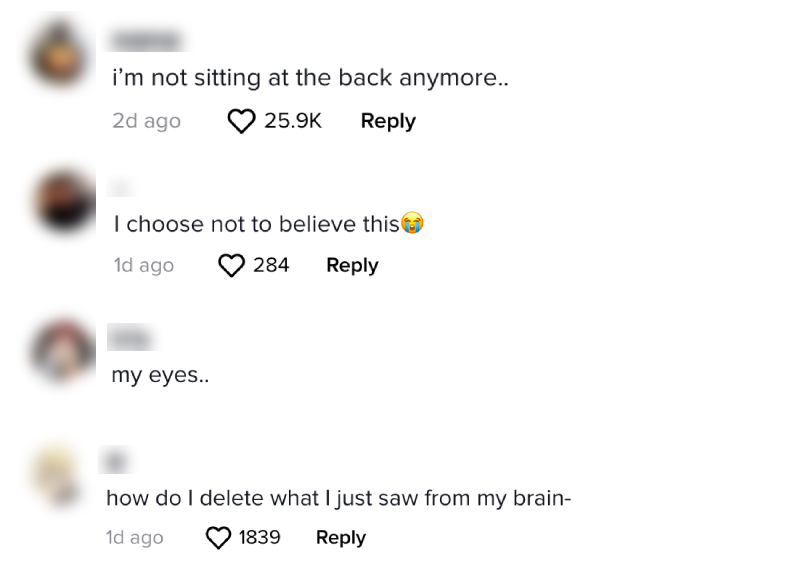The image size is (800, 567).
Task: Click the 1839 like count
Action: tap(259, 537)
